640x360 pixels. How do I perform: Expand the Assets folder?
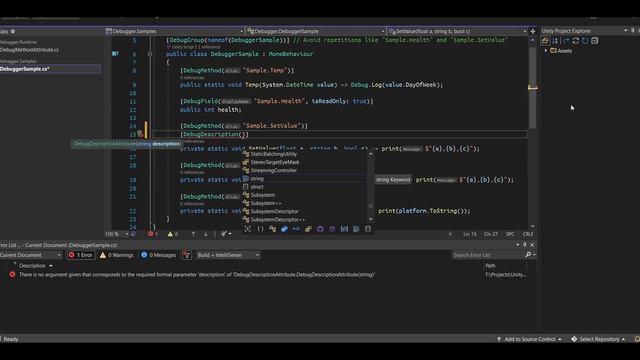(x=546, y=51)
